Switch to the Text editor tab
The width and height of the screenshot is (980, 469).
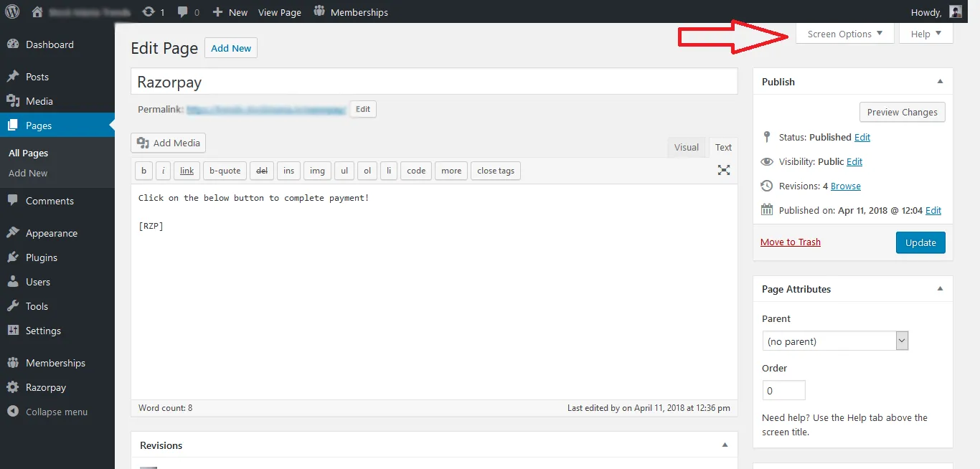723,147
